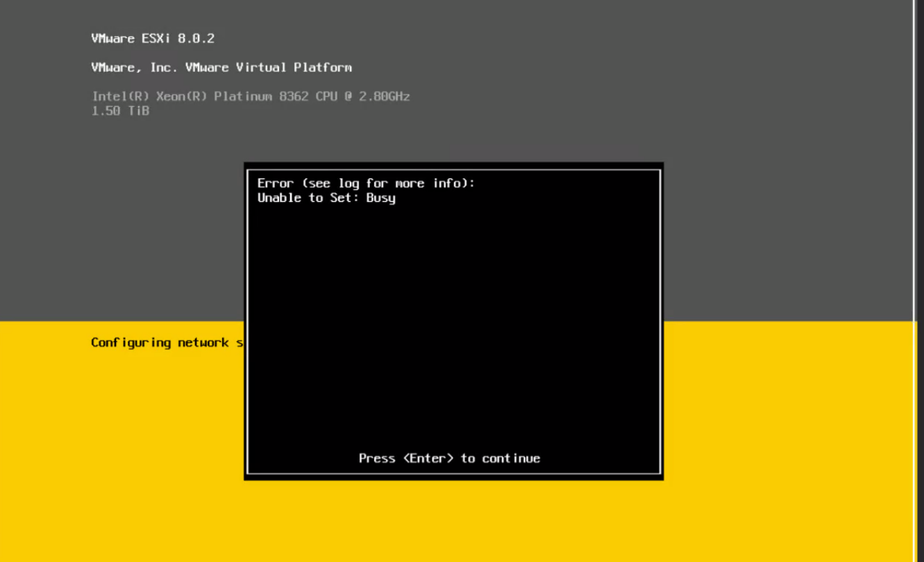Click the Error see log for more info line
The width and height of the screenshot is (924, 562).
[366, 182]
